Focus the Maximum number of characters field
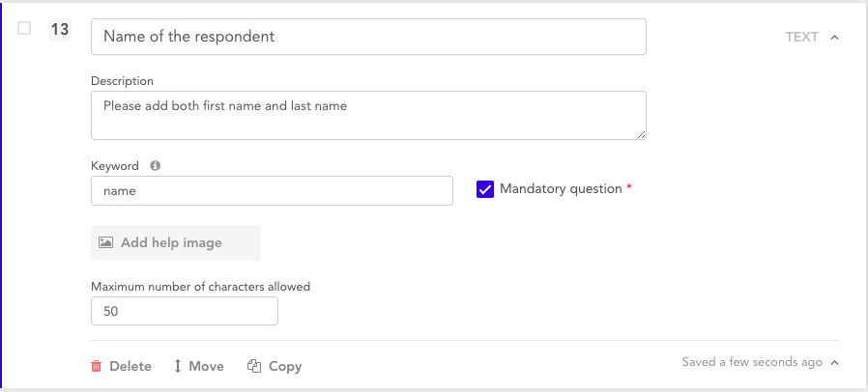 click(184, 312)
